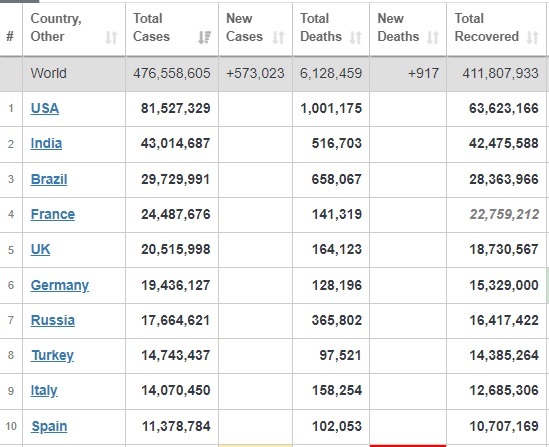Select Russia total recovered 16,417,422
Viewport: 549px width, 447px height.
pyautogui.click(x=504, y=321)
